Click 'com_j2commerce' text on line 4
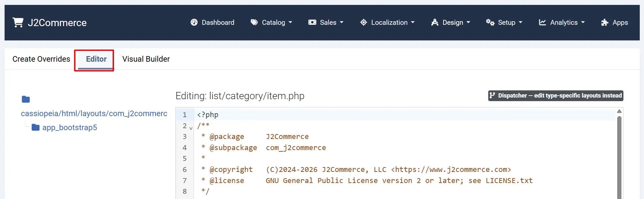644x199 pixels. (296, 148)
